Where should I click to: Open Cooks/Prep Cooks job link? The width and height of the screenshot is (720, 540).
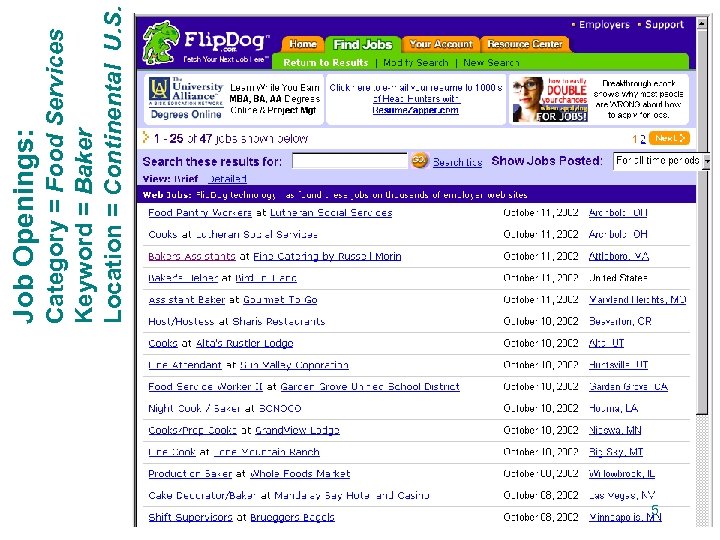point(192,430)
